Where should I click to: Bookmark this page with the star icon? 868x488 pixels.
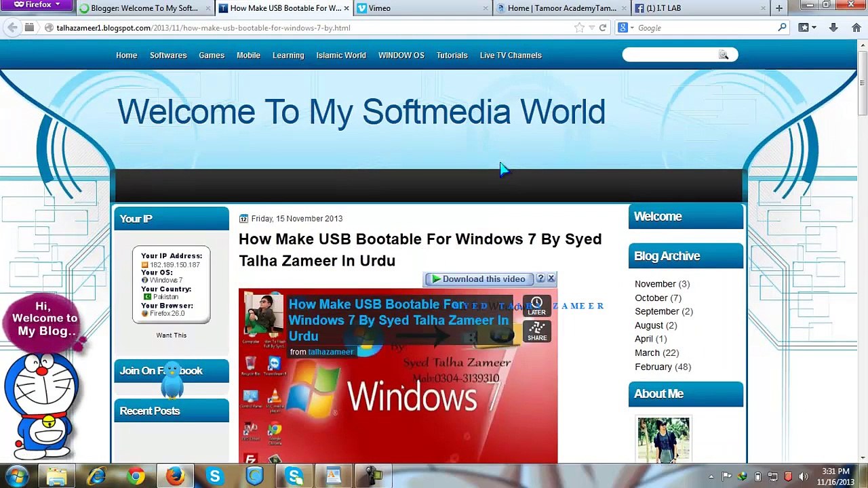coord(579,28)
